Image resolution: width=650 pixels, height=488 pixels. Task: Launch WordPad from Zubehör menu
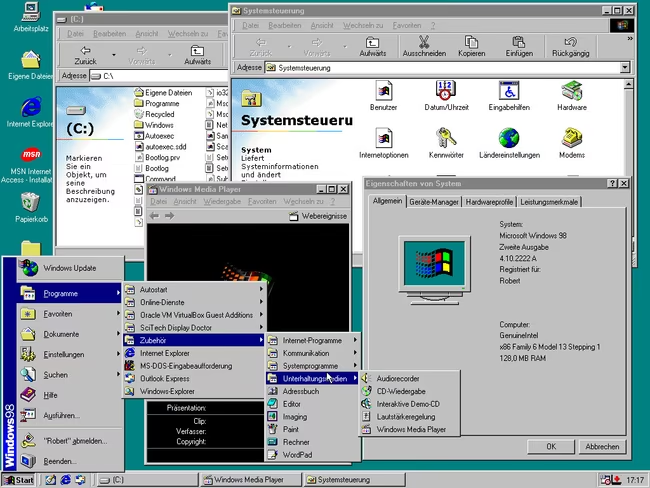coord(313,455)
